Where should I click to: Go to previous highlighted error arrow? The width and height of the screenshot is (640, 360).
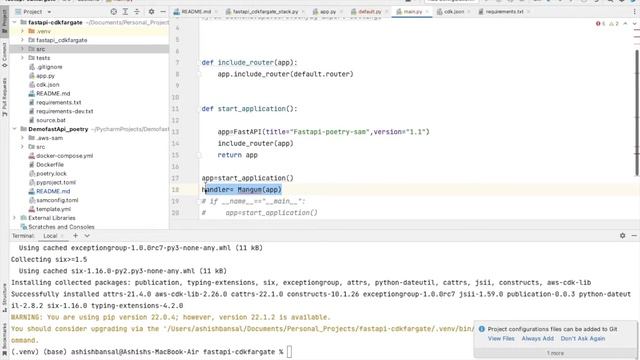coord(625,24)
